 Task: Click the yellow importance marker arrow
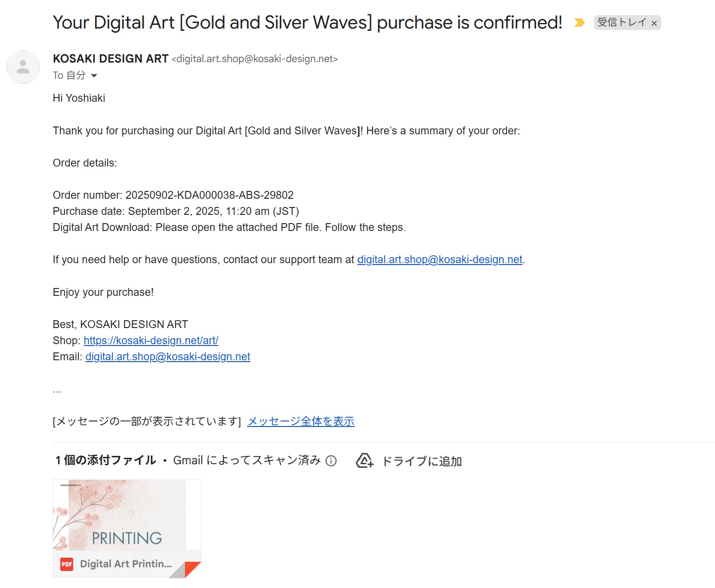579,23
